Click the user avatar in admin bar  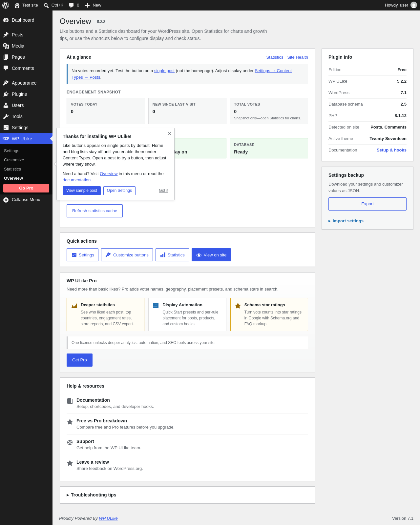[x=414, y=5]
